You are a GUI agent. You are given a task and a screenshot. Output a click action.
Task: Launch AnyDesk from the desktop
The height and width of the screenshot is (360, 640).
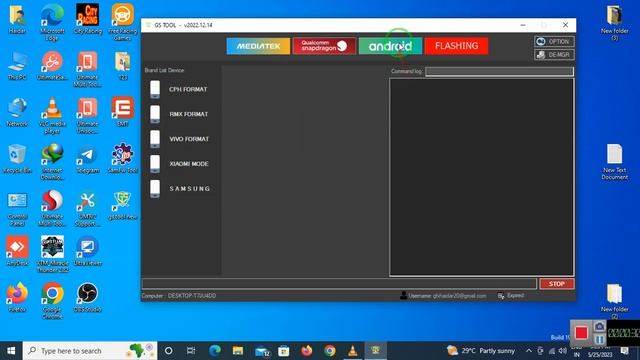pos(17,251)
